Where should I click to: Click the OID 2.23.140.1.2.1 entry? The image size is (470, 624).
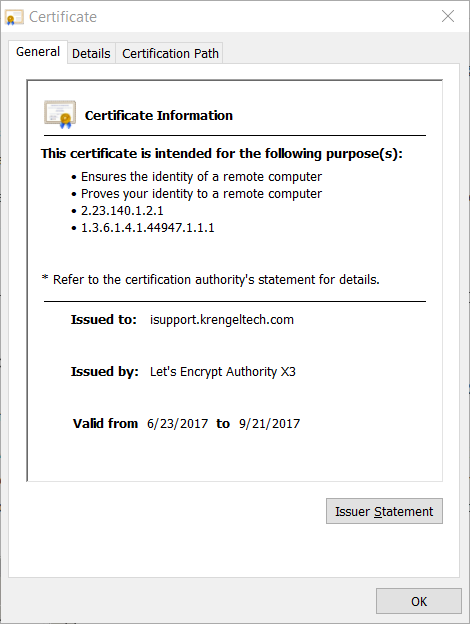click(x=122, y=211)
